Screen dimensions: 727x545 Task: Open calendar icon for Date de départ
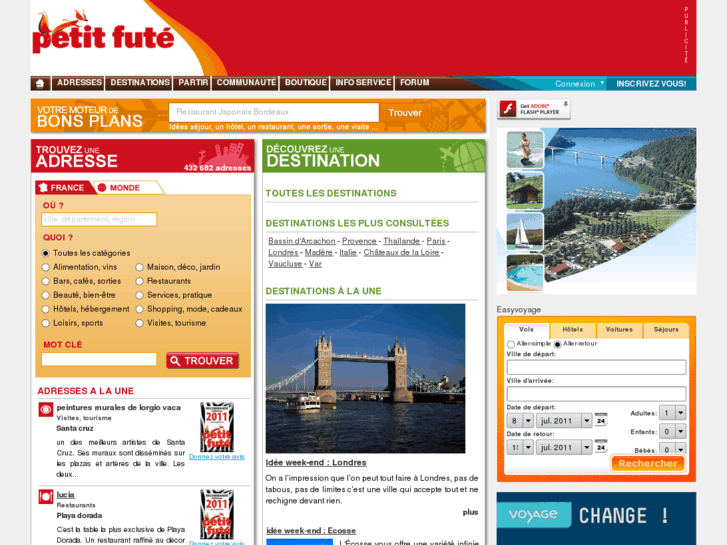click(601, 419)
